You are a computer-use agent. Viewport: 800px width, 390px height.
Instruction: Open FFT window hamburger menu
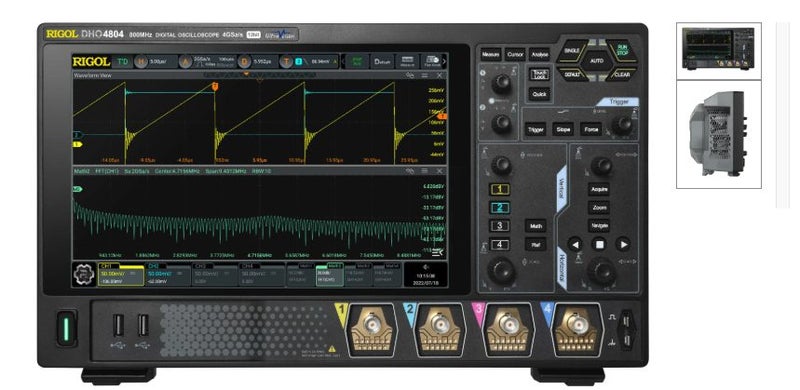424,172
